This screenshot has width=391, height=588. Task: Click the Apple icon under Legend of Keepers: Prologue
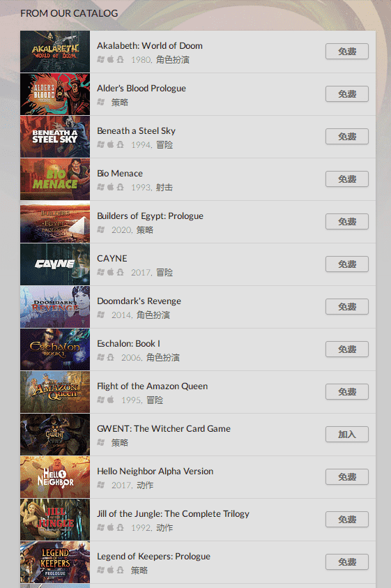point(111,570)
